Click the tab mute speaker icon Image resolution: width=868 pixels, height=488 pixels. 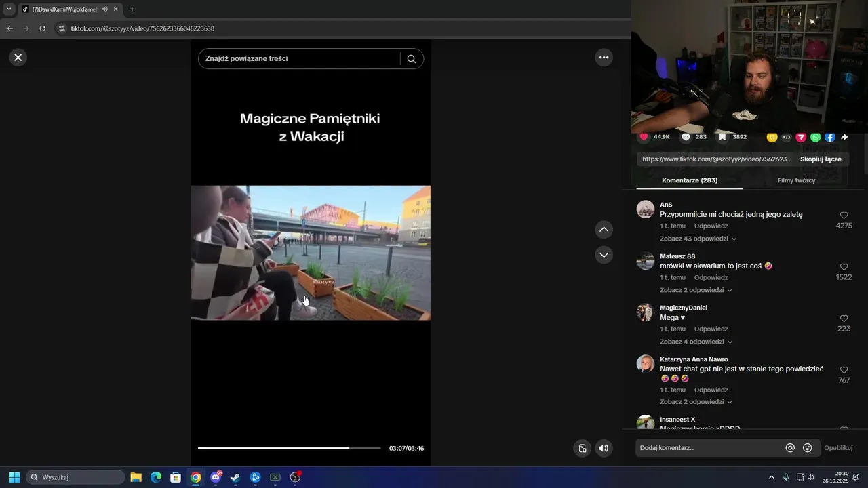coord(104,9)
